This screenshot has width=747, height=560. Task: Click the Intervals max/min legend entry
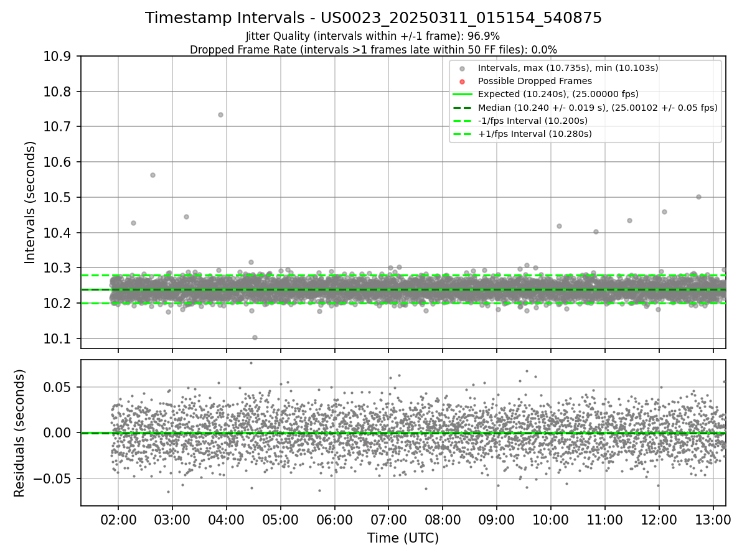click(568, 68)
